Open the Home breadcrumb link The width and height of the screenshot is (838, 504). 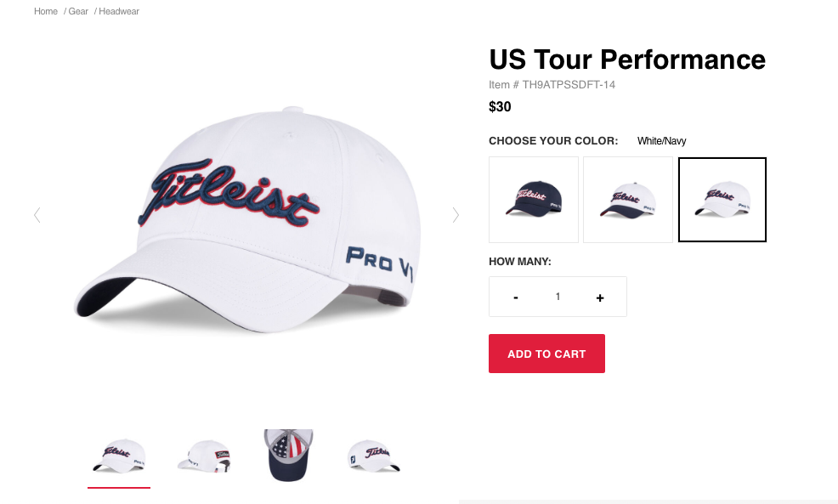46,11
